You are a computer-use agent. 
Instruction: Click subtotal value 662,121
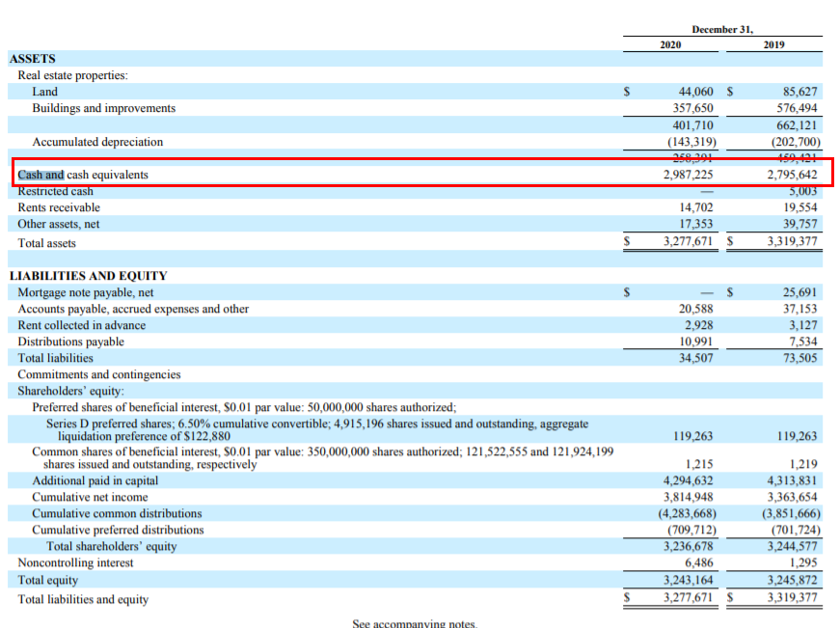[798, 125]
